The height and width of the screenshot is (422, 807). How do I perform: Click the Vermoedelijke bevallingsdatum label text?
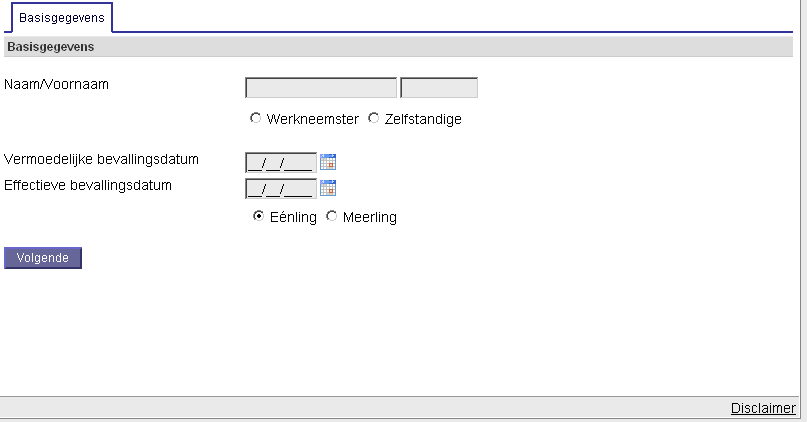tap(101, 160)
